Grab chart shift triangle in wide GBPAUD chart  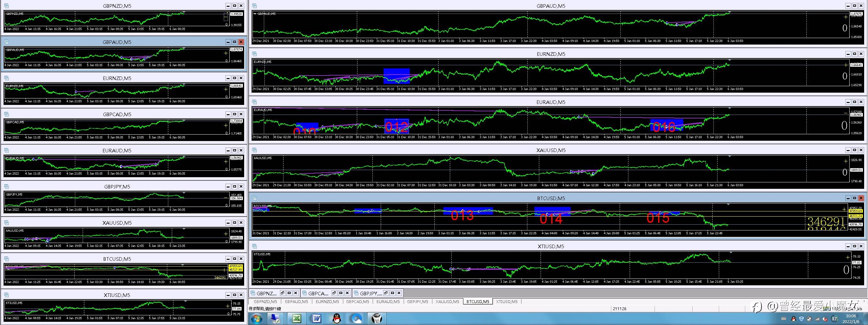click(x=729, y=13)
